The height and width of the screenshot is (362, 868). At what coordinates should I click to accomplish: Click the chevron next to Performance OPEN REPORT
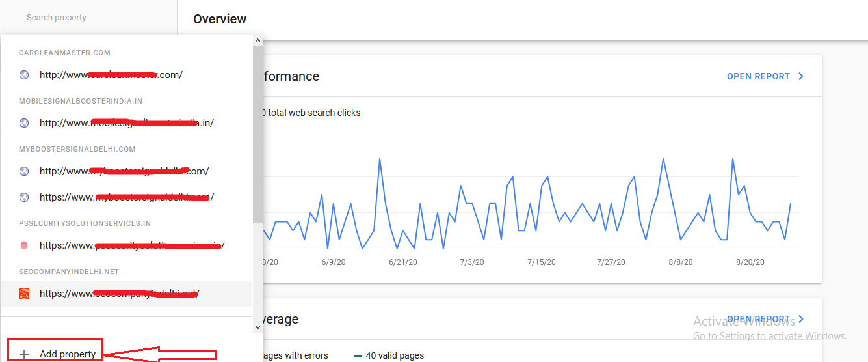(800, 76)
